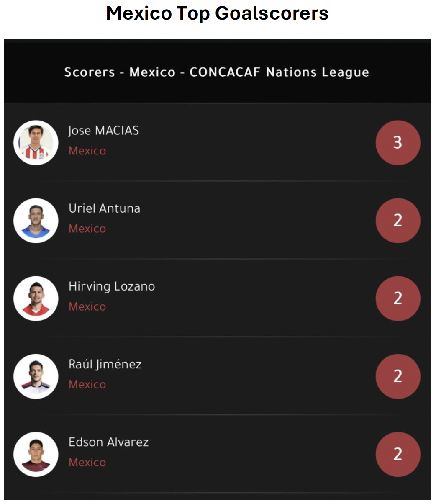
Task: Open Mexico team link under Uriel Antuna
Action: click(87, 229)
